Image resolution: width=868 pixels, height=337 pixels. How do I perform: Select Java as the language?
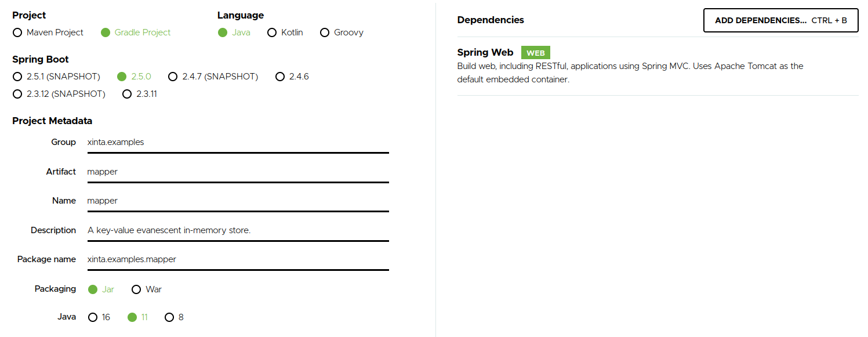pos(223,32)
